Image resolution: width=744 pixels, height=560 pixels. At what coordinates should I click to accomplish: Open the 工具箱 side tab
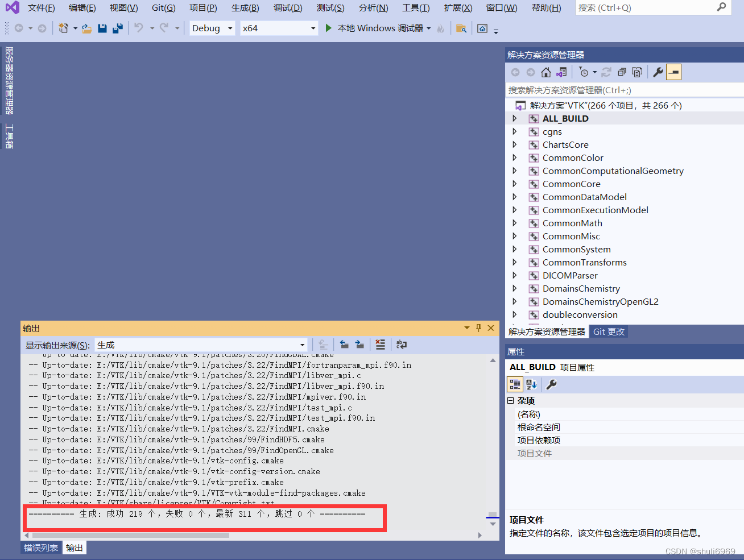tap(9, 136)
